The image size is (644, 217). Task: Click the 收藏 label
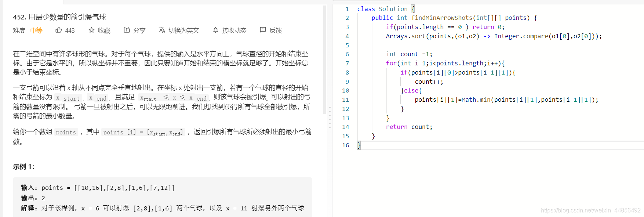(104, 30)
